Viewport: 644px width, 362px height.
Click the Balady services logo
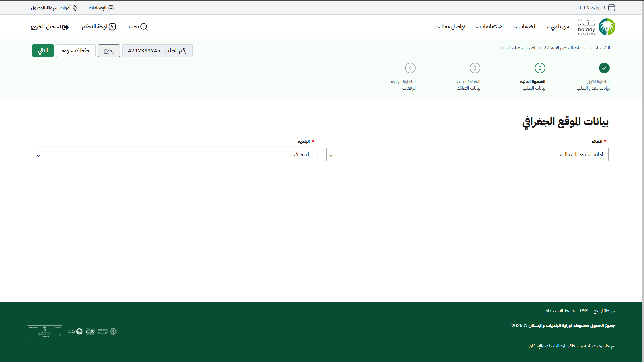click(x=597, y=27)
